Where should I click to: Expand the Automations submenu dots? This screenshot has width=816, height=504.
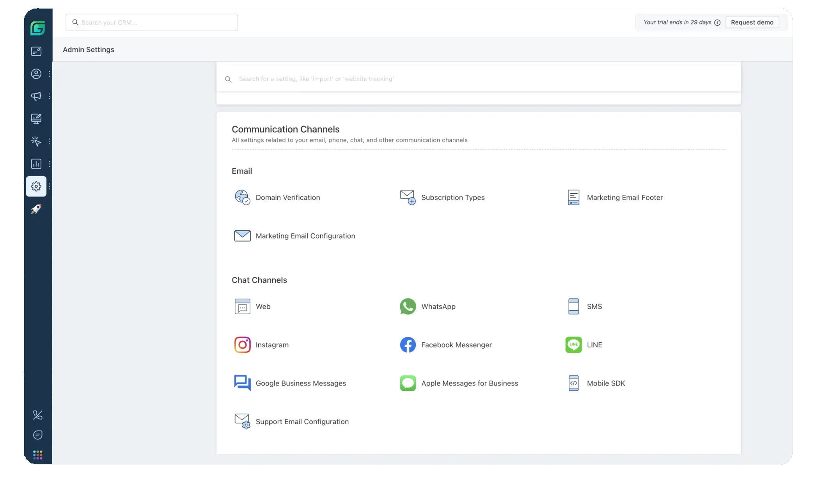[x=50, y=141]
